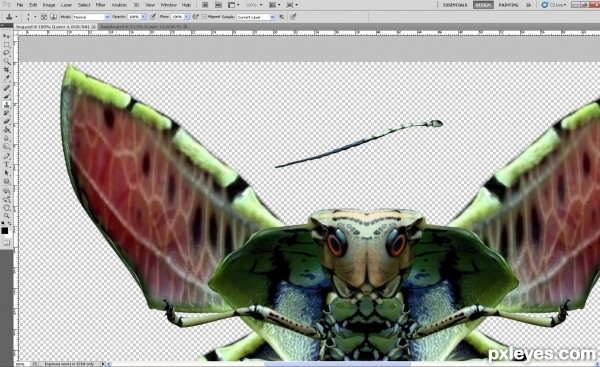Screen dimensions: 600x367
Task: Open the File menu
Action: pyautogui.click(x=20, y=5)
